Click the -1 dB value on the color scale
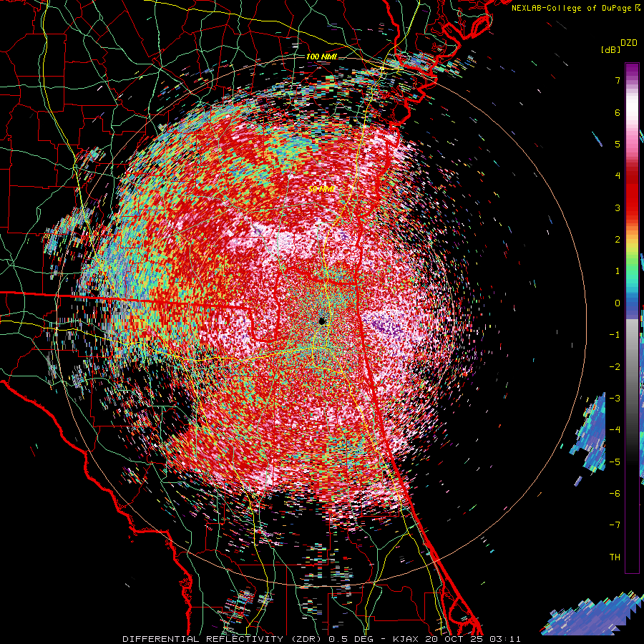This screenshot has width=644, height=644. [x=615, y=335]
